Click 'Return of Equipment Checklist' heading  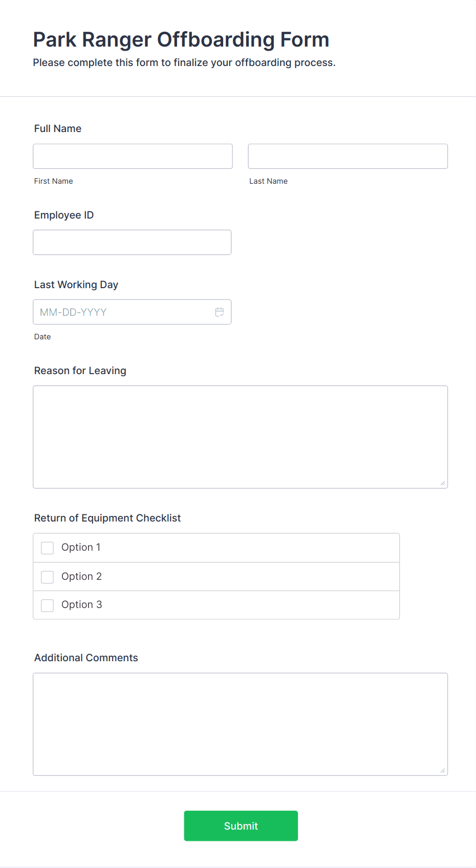click(x=107, y=518)
